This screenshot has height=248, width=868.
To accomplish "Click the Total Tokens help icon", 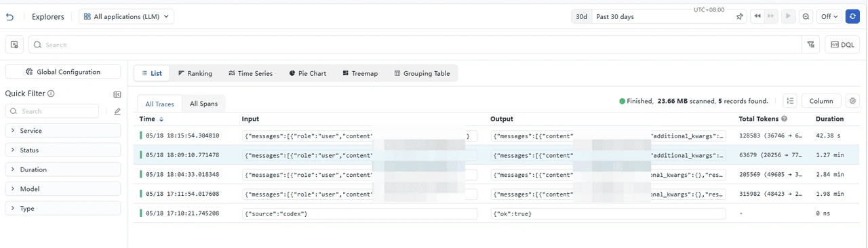I will click(x=784, y=119).
